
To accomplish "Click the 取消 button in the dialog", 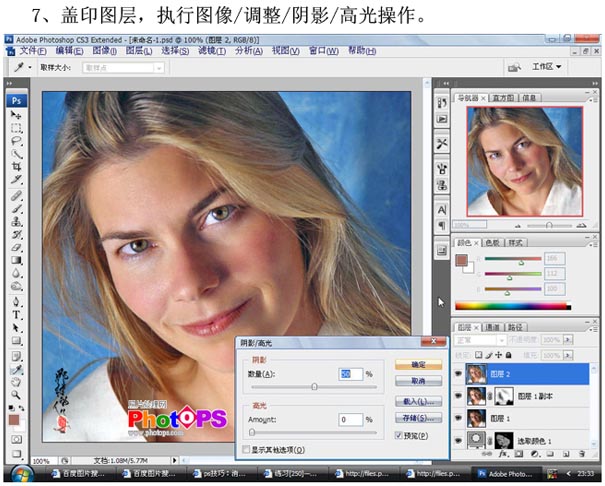I will [418, 381].
